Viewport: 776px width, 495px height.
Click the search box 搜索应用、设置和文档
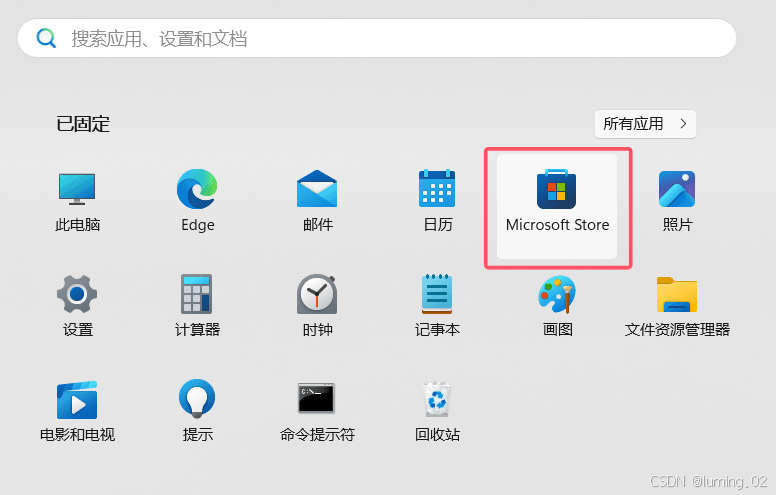(377, 38)
